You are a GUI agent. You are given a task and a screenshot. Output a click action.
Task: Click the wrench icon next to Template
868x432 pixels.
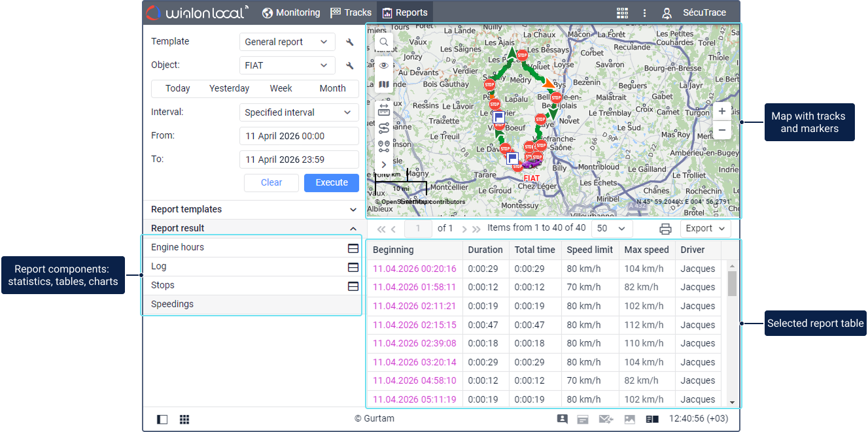click(x=350, y=42)
